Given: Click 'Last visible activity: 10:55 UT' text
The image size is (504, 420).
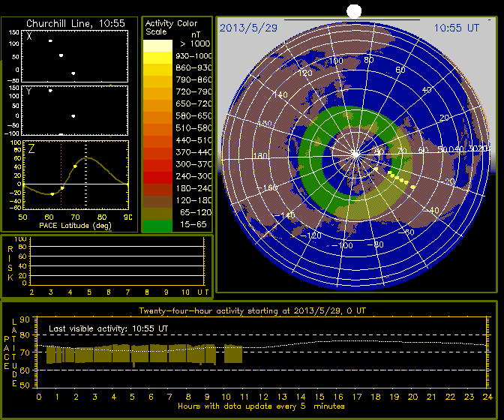Looking at the screenshot, I should (108, 328).
